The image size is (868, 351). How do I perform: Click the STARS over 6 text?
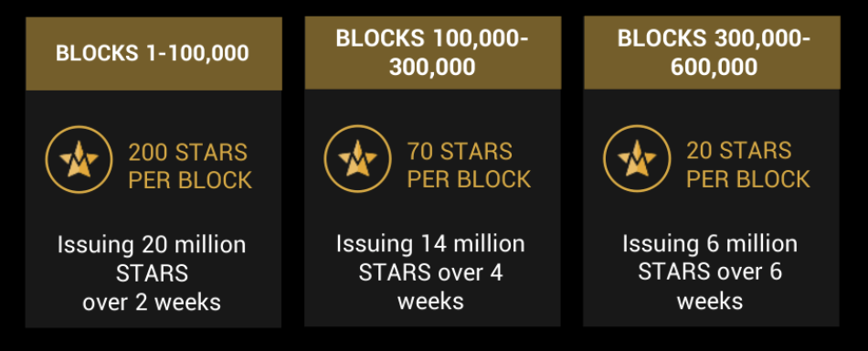coord(710,272)
